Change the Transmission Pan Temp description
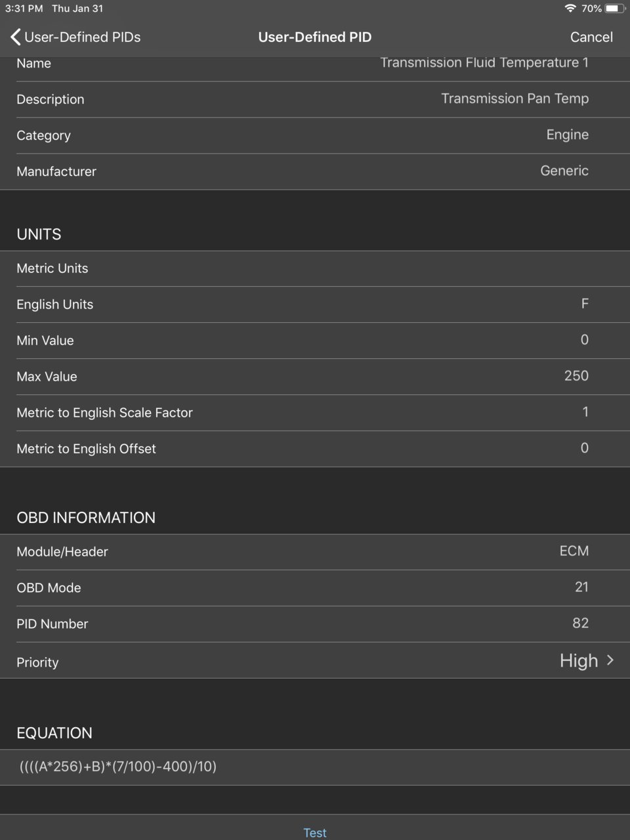Viewport: 630px width, 840px height. pos(514,98)
